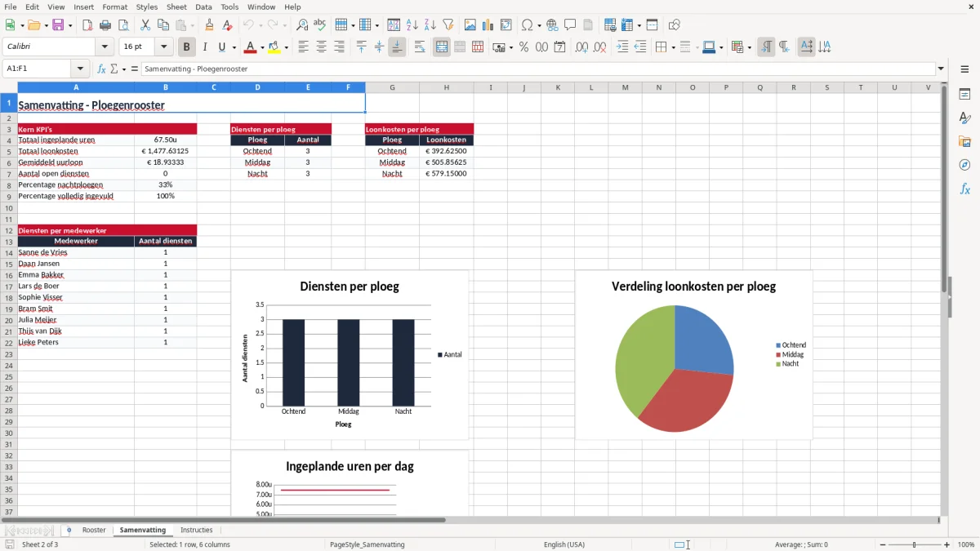
Task: Click the 100% zoom level
Action: pos(966,544)
